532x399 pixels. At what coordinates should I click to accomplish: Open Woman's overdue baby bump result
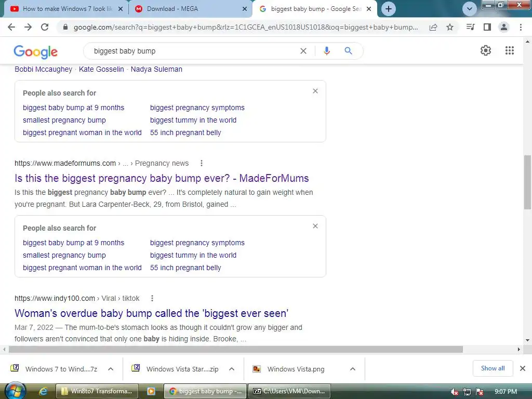pyautogui.click(x=151, y=313)
